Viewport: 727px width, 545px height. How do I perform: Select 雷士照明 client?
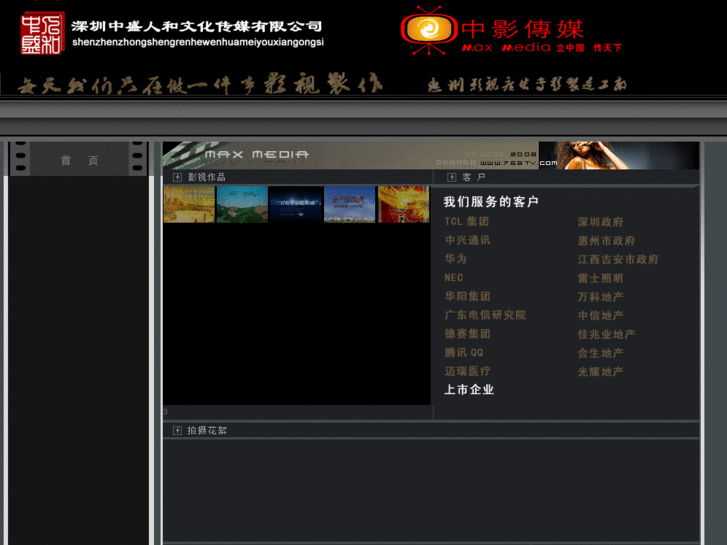coord(600,278)
